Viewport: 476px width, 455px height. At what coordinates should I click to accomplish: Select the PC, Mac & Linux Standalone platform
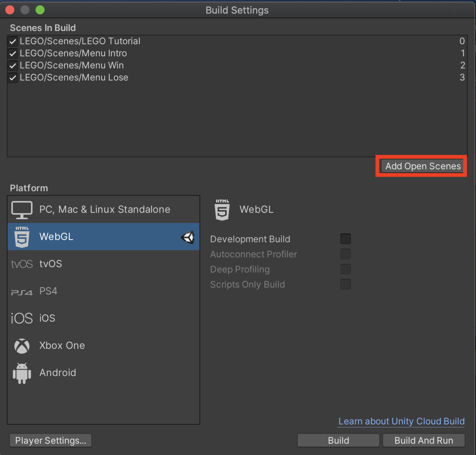tap(104, 209)
